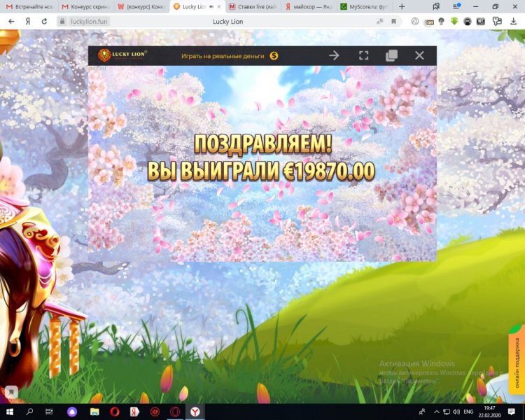Open a new browser tab
The image size is (525, 420).
(x=402, y=6)
